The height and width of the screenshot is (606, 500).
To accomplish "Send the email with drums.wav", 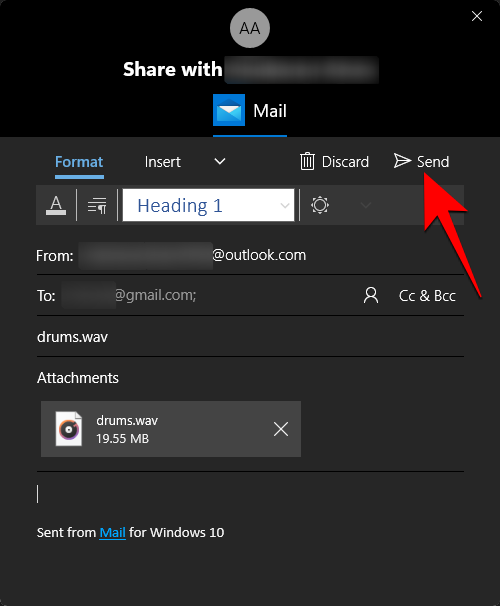I will coord(421,161).
